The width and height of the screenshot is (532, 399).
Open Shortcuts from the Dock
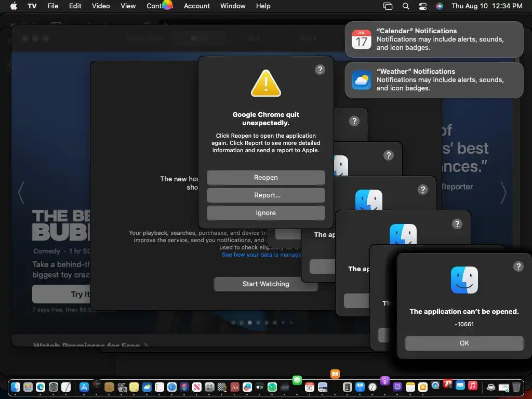tap(184, 387)
